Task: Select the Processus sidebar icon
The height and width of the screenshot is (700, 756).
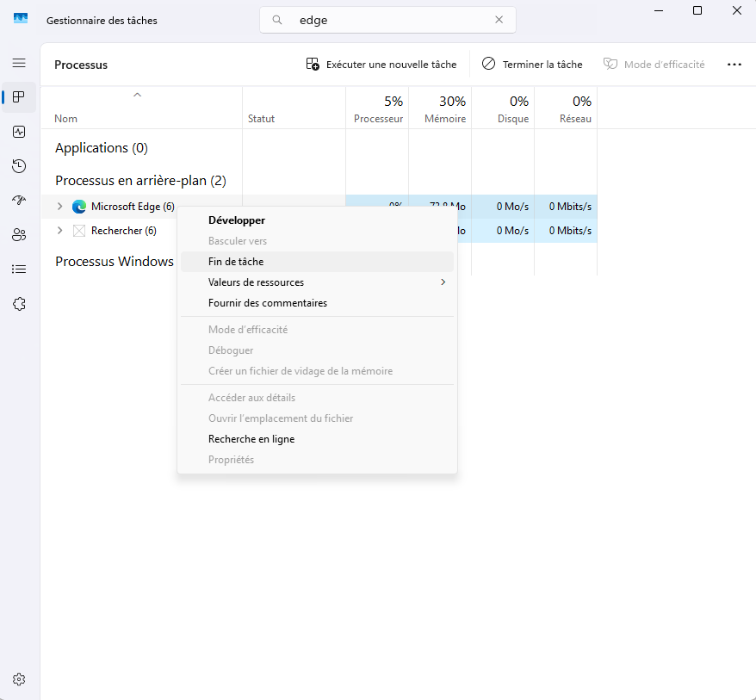Action: (x=19, y=97)
